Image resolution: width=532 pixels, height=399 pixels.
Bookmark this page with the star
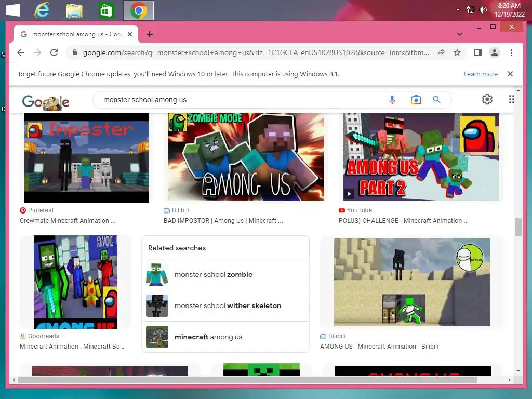pyautogui.click(x=457, y=52)
